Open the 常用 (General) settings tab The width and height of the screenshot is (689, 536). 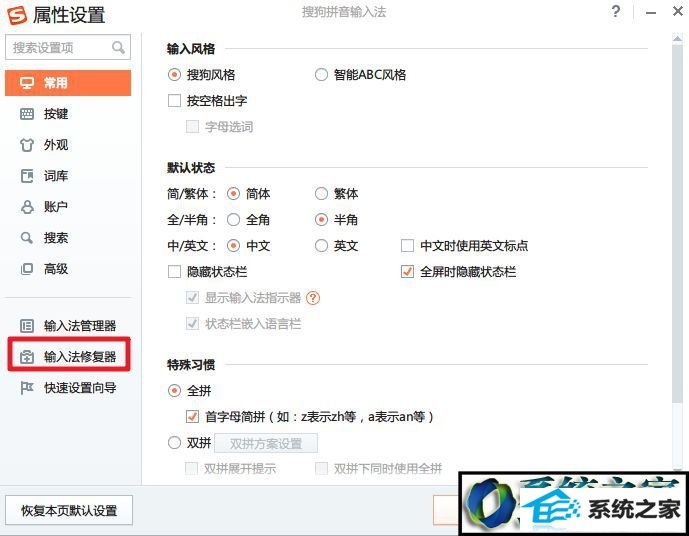[68, 83]
